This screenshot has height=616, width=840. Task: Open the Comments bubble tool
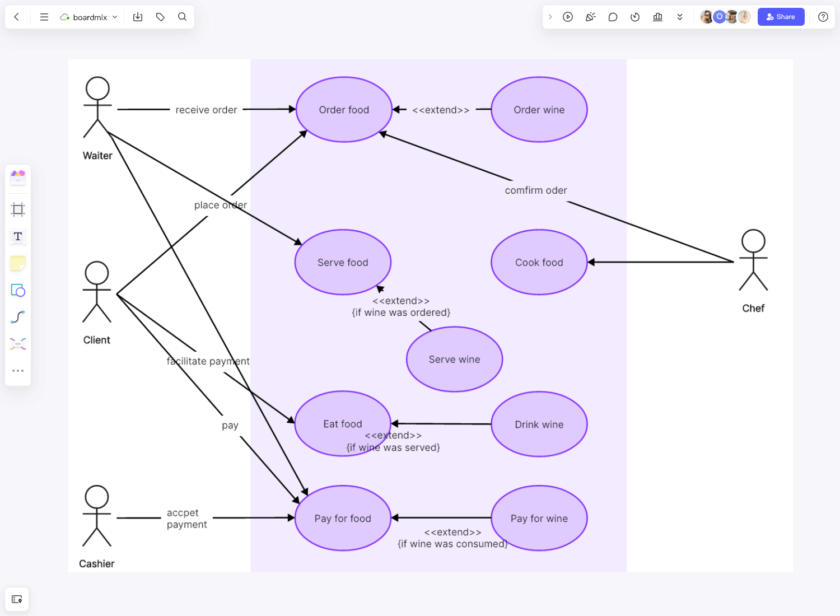[613, 17]
